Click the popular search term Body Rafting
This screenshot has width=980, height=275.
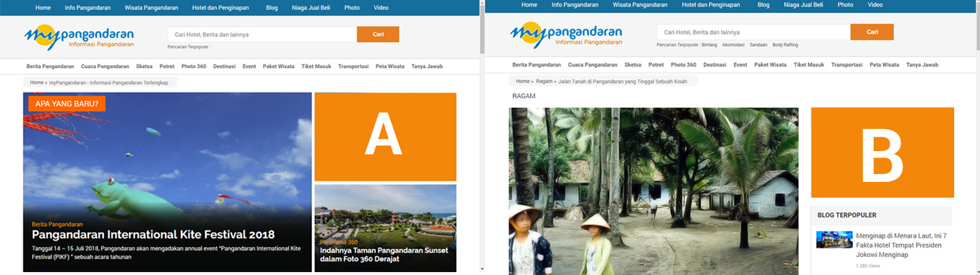tap(785, 45)
